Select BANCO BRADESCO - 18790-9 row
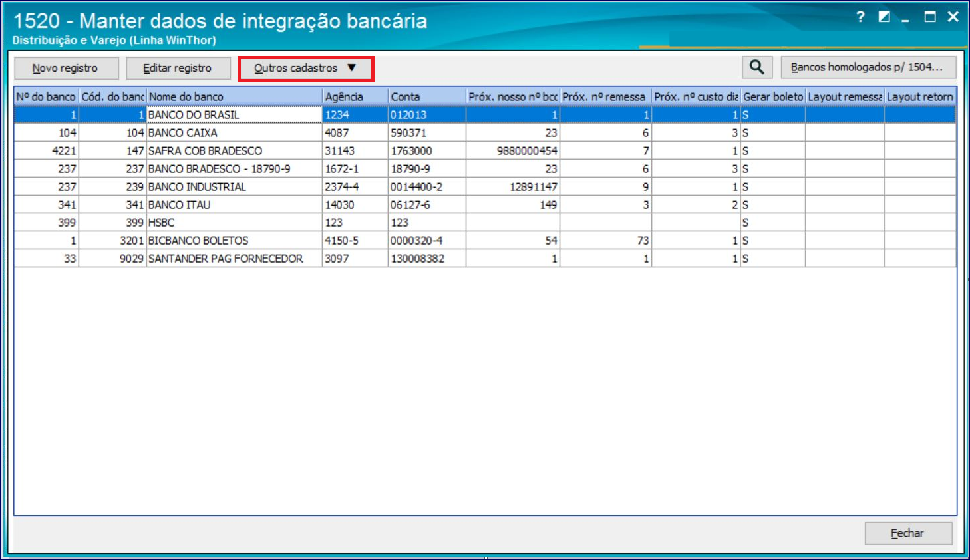 coord(485,169)
